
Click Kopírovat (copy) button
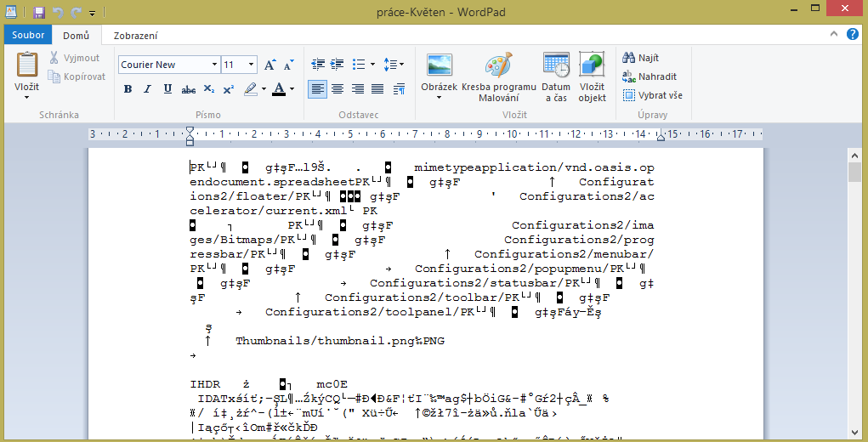pos(77,76)
